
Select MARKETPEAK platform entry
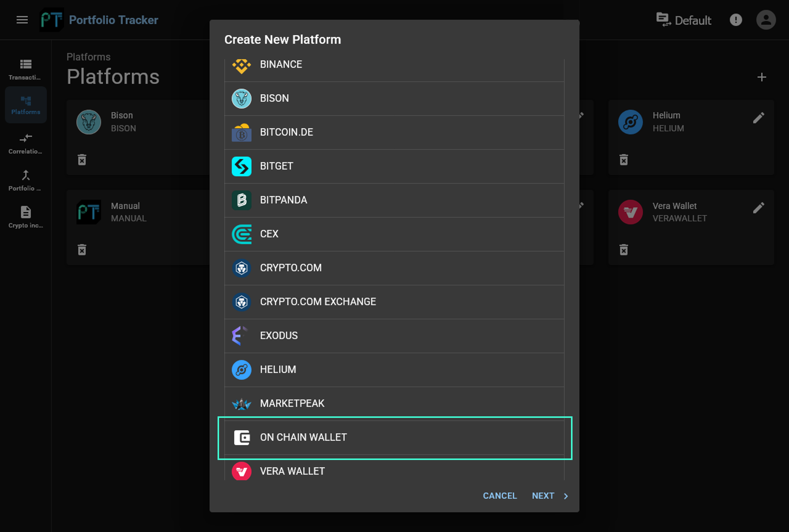[x=394, y=404]
